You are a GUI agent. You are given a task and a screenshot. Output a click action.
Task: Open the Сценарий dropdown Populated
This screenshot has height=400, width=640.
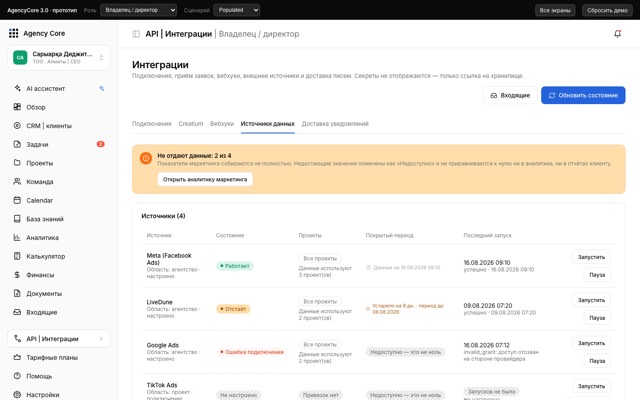click(237, 10)
